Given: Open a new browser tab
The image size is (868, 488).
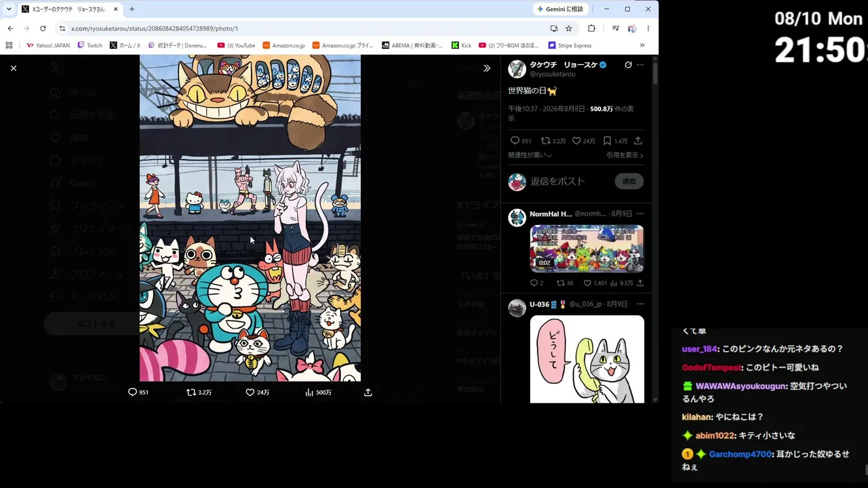Looking at the screenshot, I should coord(132,9).
